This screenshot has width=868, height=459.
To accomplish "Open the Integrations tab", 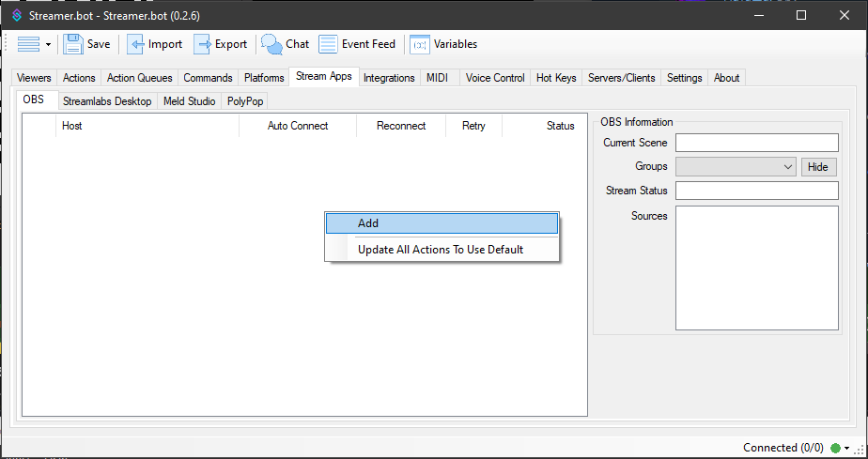I will click(x=389, y=78).
